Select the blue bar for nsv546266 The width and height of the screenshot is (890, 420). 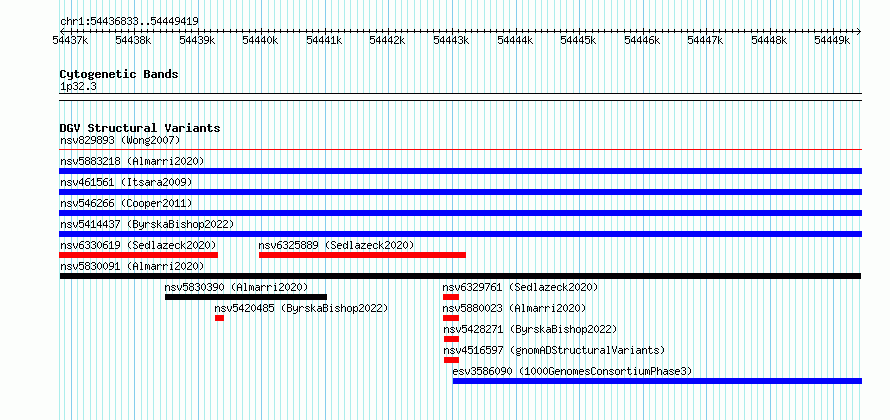tap(461, 213)
